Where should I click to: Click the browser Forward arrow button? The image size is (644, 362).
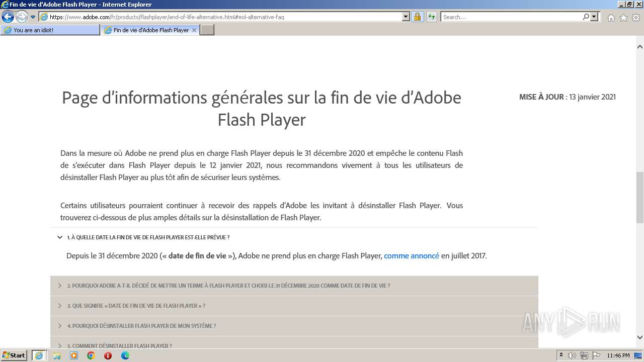(x=22, y=17)
